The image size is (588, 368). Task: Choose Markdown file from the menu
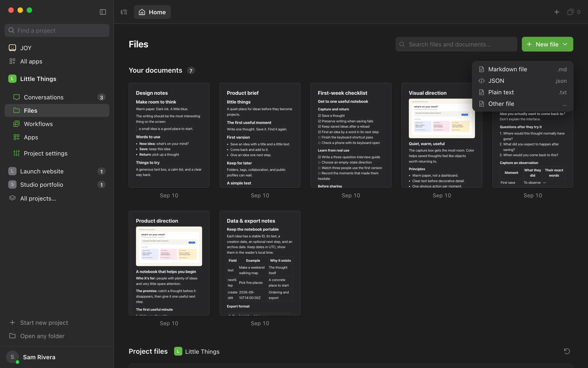(x=522, y=69)
